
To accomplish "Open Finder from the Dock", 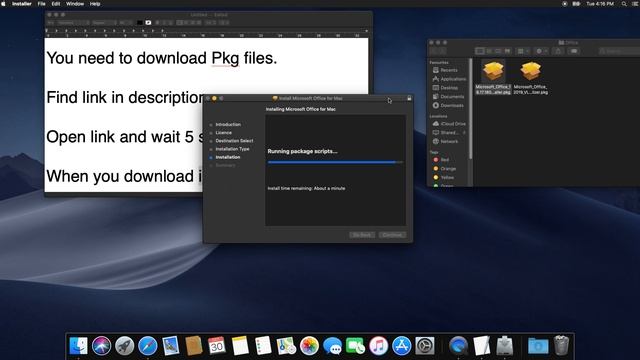I will click(78, 346).
